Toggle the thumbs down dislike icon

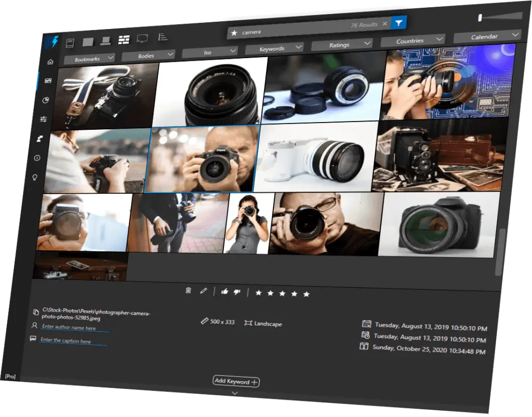(237, 292)
